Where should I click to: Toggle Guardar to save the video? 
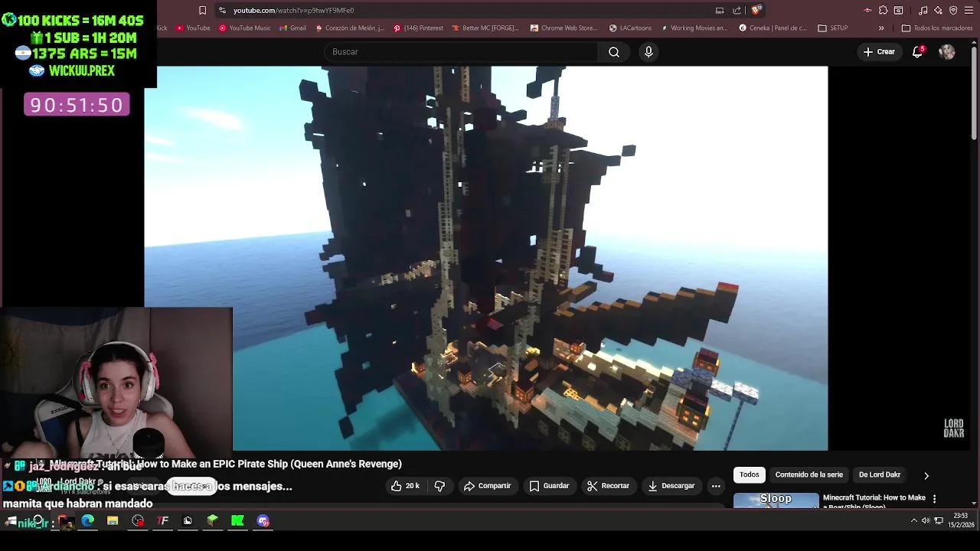click(x=550, y=486)
